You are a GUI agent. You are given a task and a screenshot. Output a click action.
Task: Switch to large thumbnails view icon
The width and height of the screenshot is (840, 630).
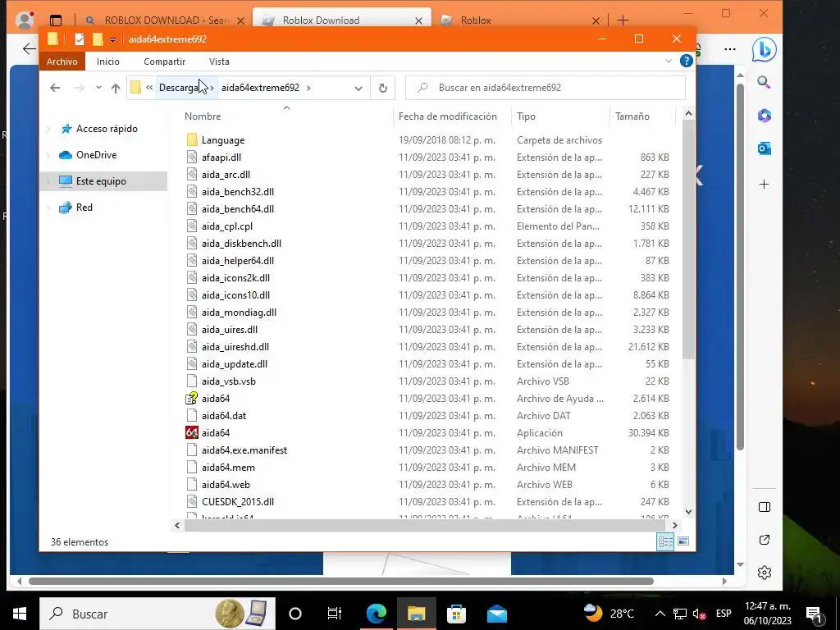[683, 541]
